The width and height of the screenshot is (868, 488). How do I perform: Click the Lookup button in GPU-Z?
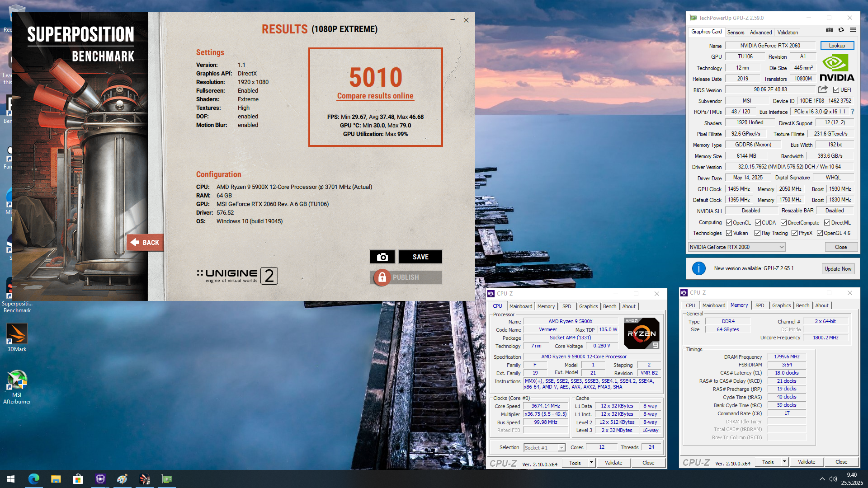pos(837,46)
